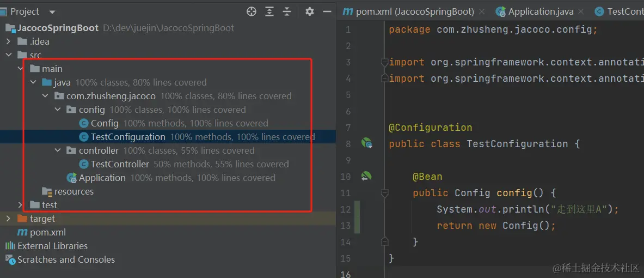644x278 pixels.
Task: Select External Libraries node
Action: [53, 246]
